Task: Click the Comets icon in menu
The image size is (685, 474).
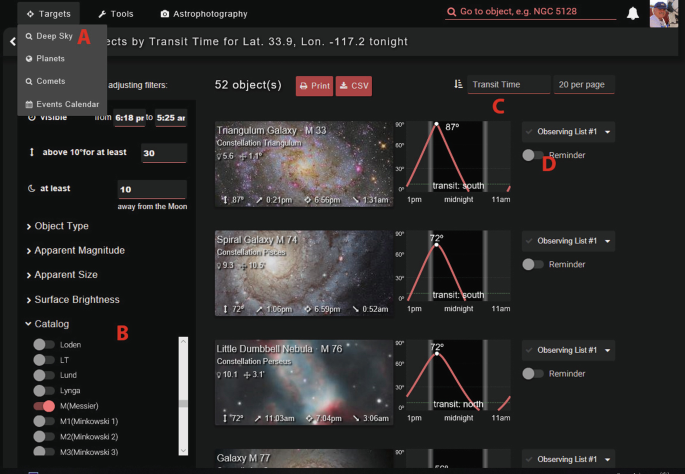Action: [x=28, y=81]
